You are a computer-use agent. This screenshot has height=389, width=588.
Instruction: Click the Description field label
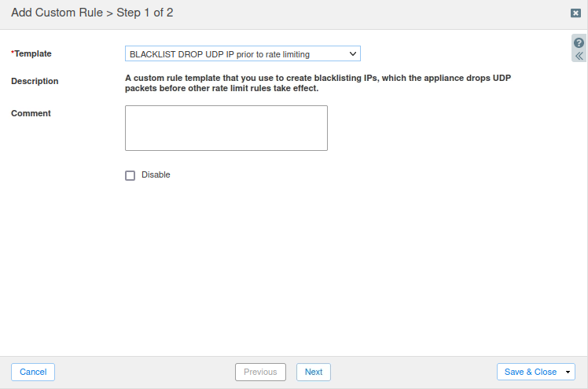pyautogui.click(x=35, y=81)
